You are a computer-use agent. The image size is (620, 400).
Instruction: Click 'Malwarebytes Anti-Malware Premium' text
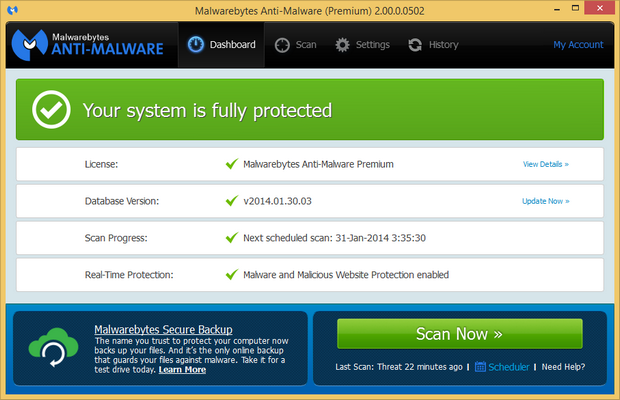point(318,164)
